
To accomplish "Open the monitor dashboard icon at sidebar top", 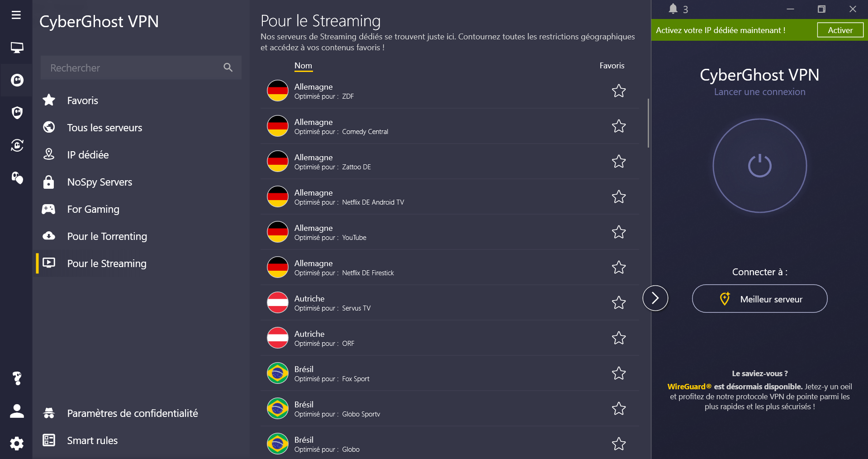I will tap(17, 48).
